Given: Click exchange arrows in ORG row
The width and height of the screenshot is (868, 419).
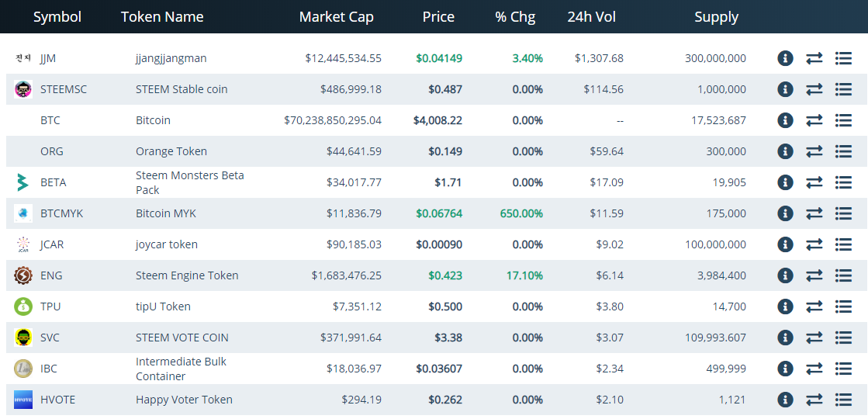Looking at the screenshot, I should pos(814,151).
